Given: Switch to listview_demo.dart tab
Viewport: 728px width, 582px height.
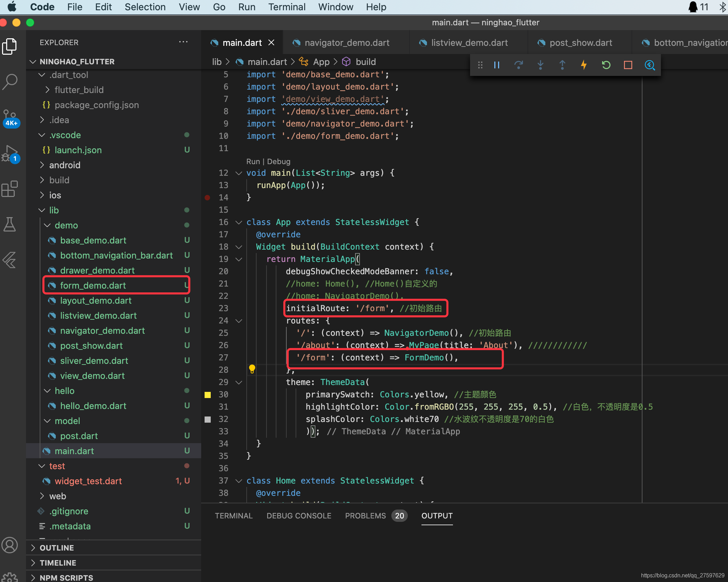Looking at the screenshot, I should pyautogui.click(x=469, y=42).
